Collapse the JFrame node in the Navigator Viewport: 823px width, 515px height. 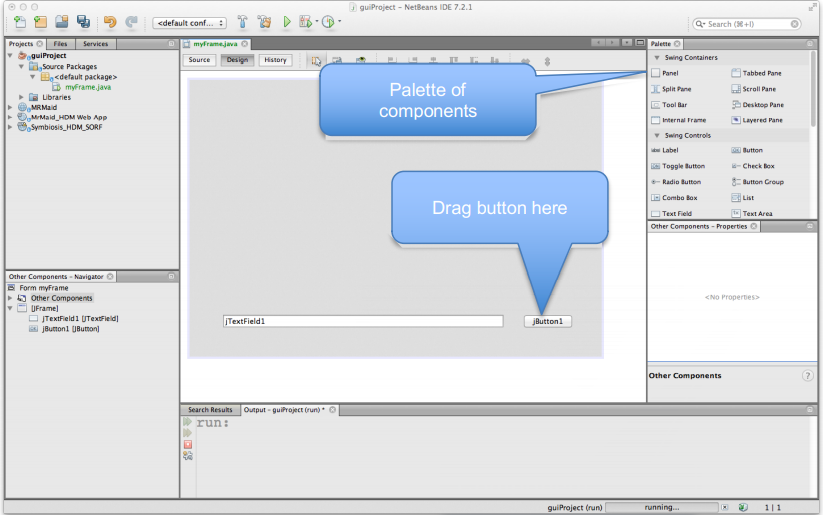point(10,308)
